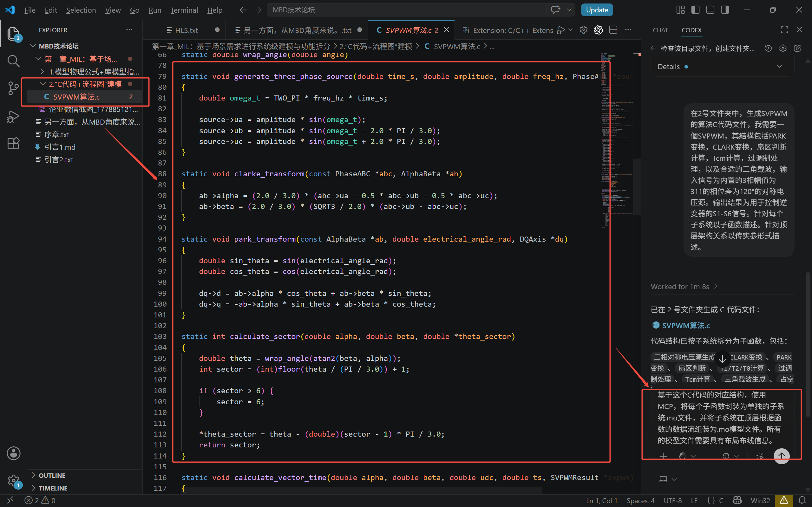Go back with title bar left arrow
The height and width of the screenshot is (507, 812).
(x=243, y=10)
